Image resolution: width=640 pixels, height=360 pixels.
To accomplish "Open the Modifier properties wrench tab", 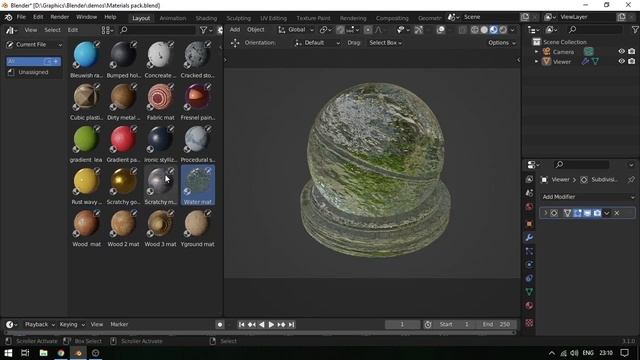I will coord(529,238).
